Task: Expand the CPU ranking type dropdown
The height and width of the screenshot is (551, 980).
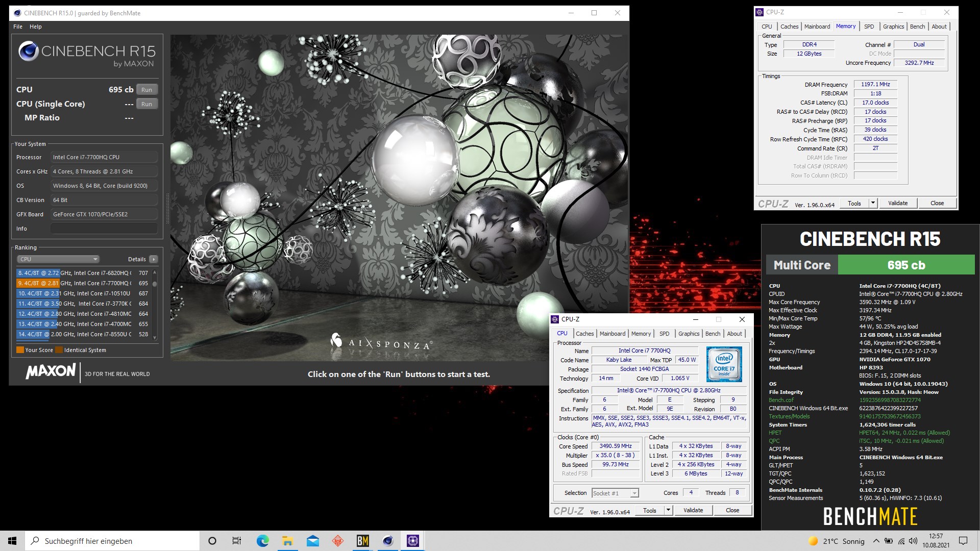Action: coord(58,259)
